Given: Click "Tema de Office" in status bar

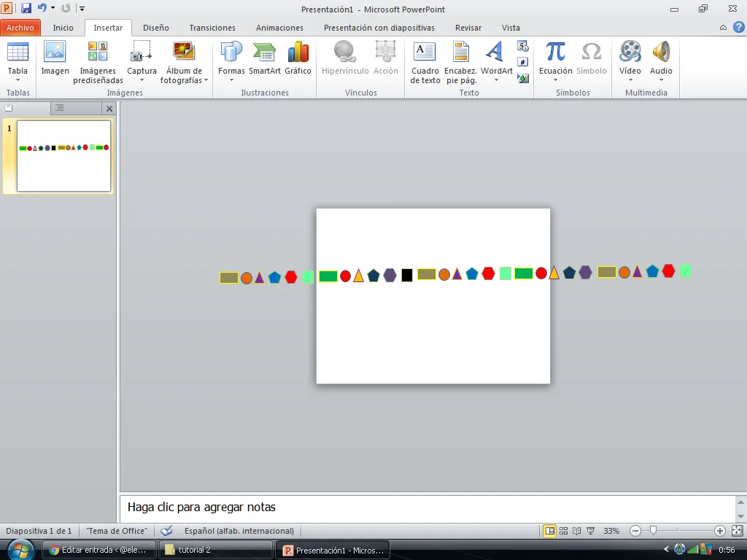Looking at the screenshot, I should pyautogui.click(x=117, y=531).
